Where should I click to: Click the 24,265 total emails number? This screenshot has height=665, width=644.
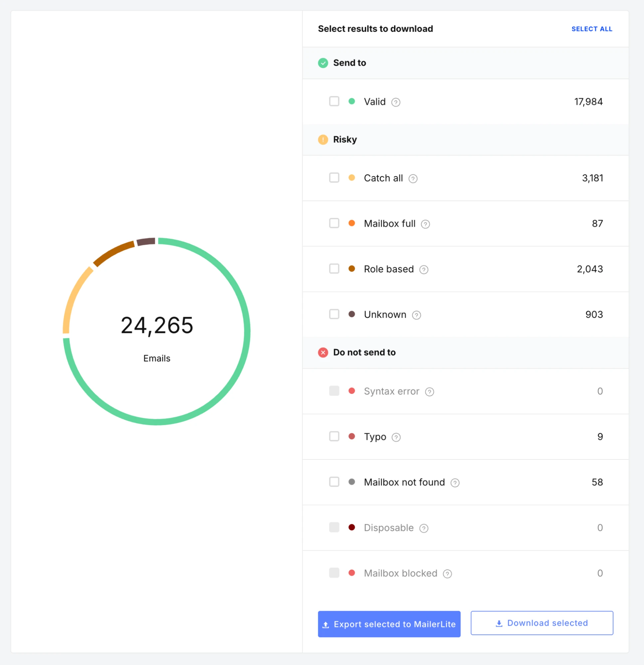[x=157, y=325]
